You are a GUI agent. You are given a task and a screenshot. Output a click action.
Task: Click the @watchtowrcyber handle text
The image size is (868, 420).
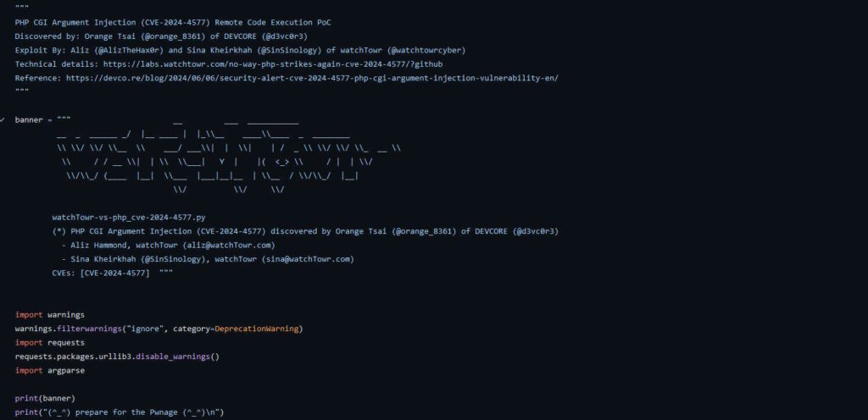[x=428, y=50]
